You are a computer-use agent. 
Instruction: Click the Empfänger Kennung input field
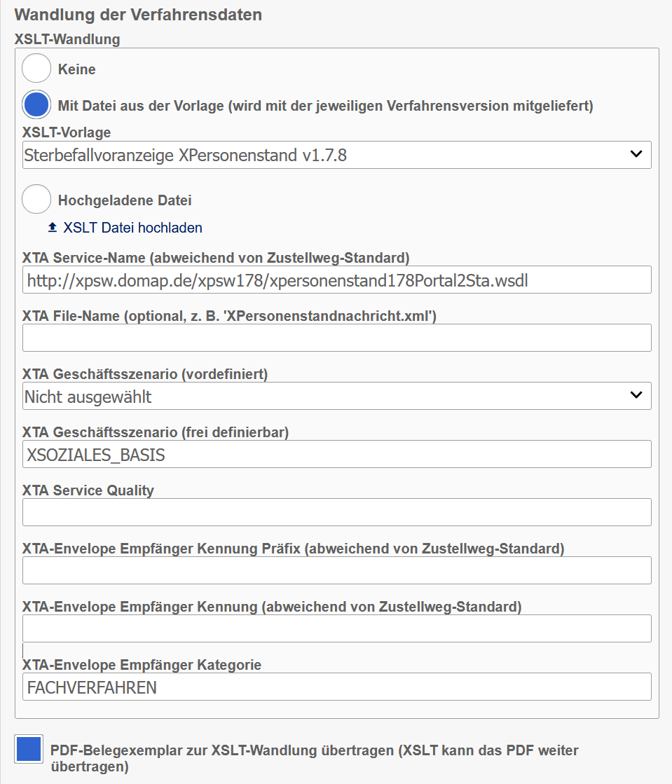336,628
